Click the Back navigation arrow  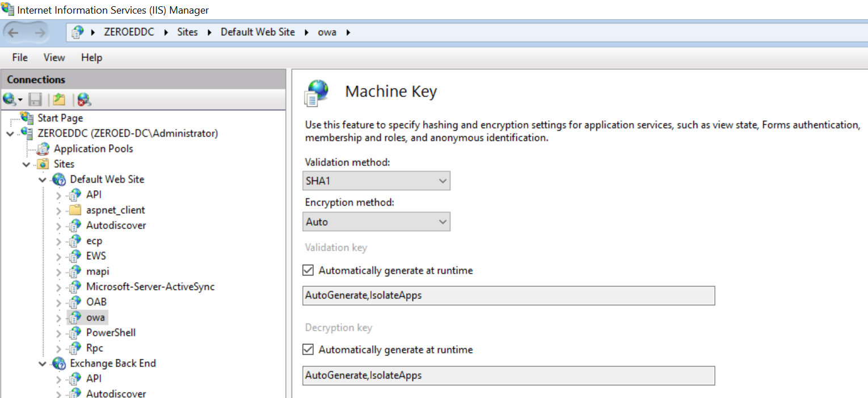[x=14, y=32]
